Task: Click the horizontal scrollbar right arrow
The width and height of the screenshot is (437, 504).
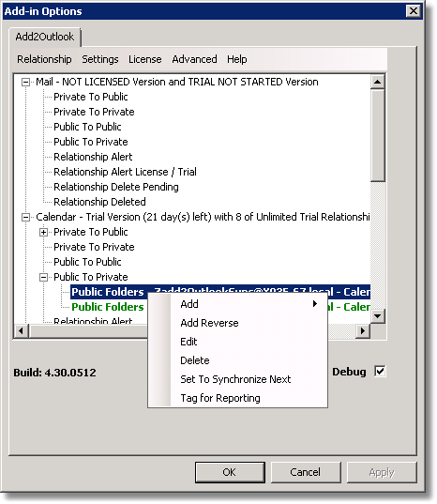Action: [363, 330]
